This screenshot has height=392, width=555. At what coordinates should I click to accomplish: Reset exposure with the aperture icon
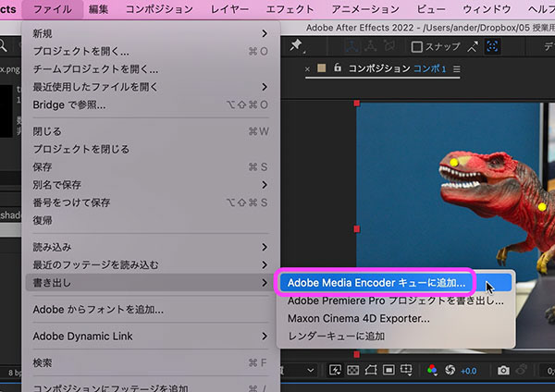coord(450,370)
